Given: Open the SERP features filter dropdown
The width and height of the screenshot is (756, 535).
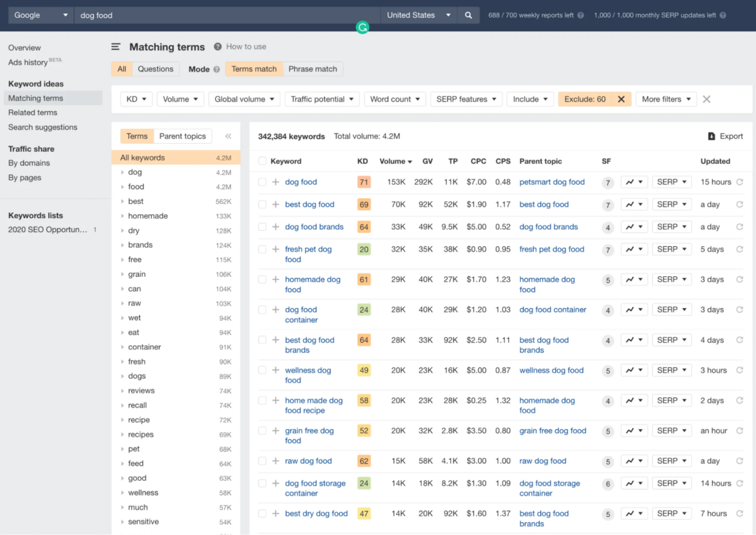Looking at the screenshot, I should coord(466,99).
